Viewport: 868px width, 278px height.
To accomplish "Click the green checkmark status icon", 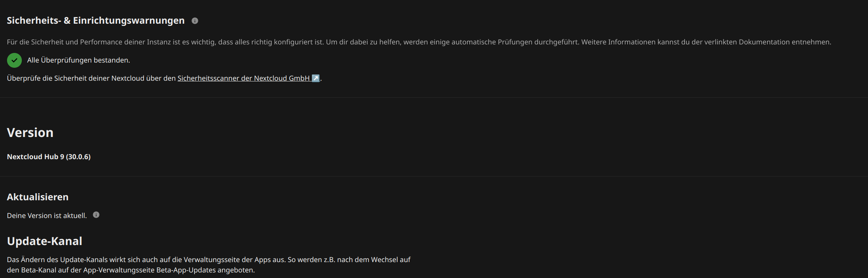I will (14, 60).
